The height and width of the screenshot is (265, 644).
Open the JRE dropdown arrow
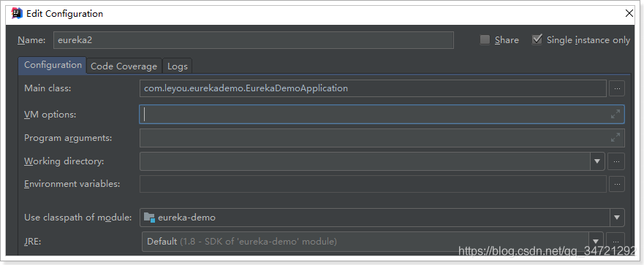coord(596,241)
